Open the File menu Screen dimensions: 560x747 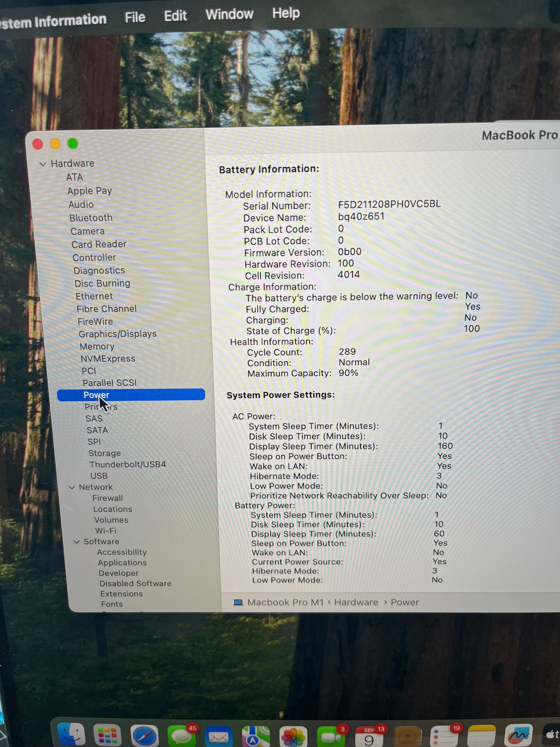click(135, 18)
